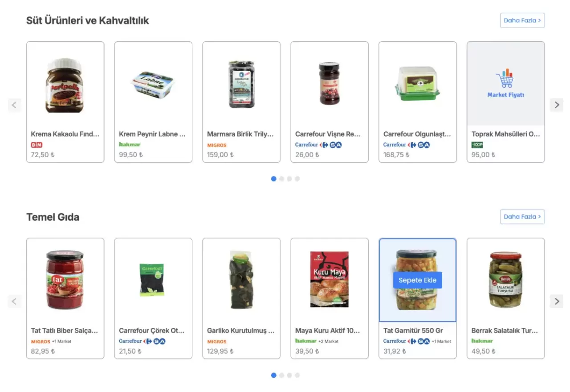Click the Hakmar logo under Berrak Salatalık Turşusu
This screenshot has width=570, height=392.
pos(482,341)
